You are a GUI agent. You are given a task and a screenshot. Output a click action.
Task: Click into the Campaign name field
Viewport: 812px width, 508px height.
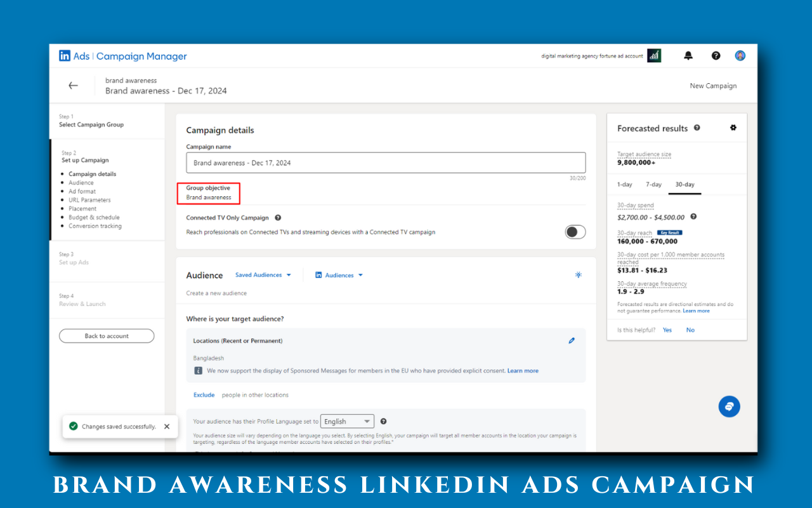[386, 163]
